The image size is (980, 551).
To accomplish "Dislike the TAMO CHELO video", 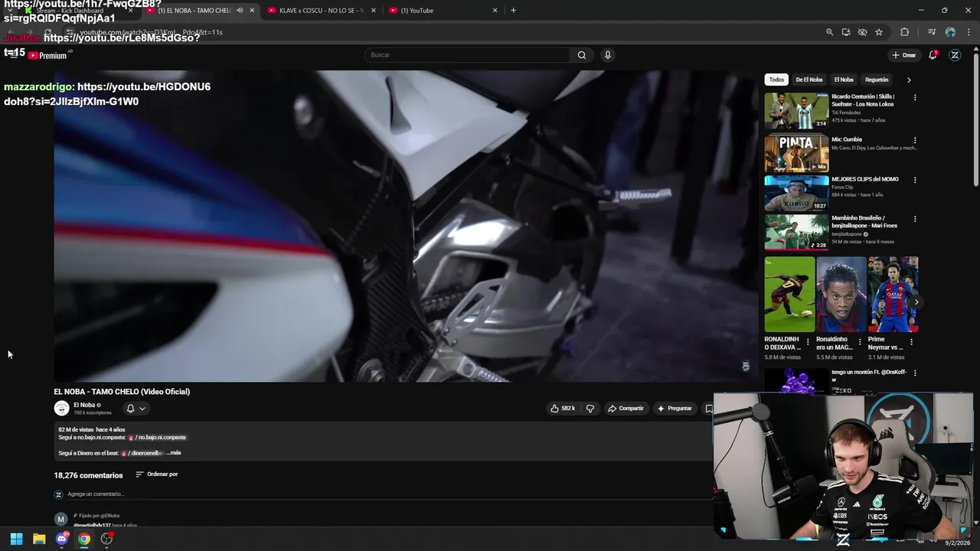I will [x=590, y=409].
